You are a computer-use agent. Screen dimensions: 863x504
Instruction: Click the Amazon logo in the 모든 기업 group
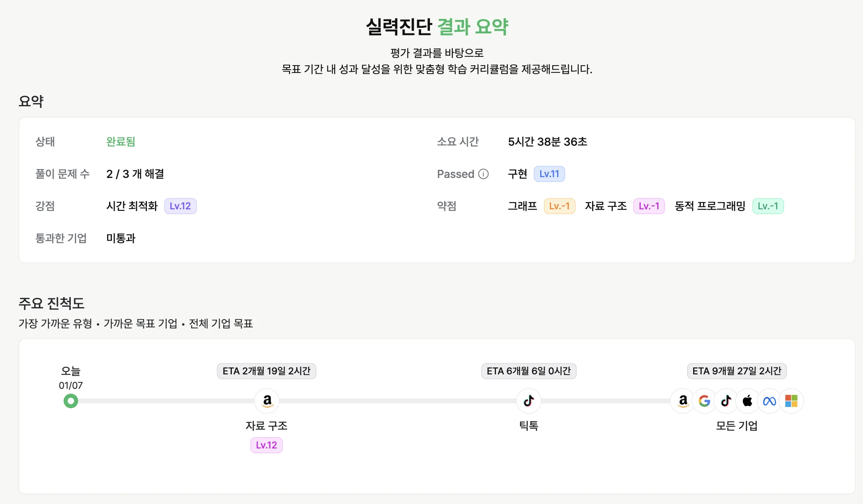[683, 401]
